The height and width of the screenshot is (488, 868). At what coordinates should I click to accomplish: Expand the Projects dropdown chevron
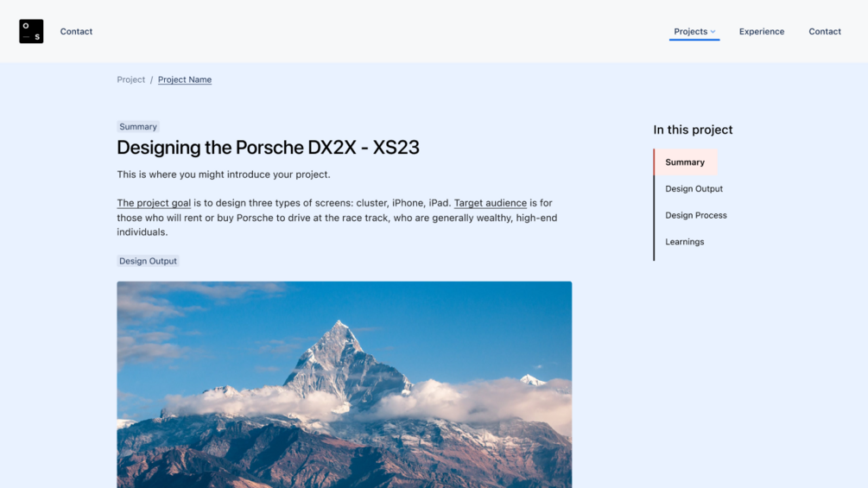[713, 32]
